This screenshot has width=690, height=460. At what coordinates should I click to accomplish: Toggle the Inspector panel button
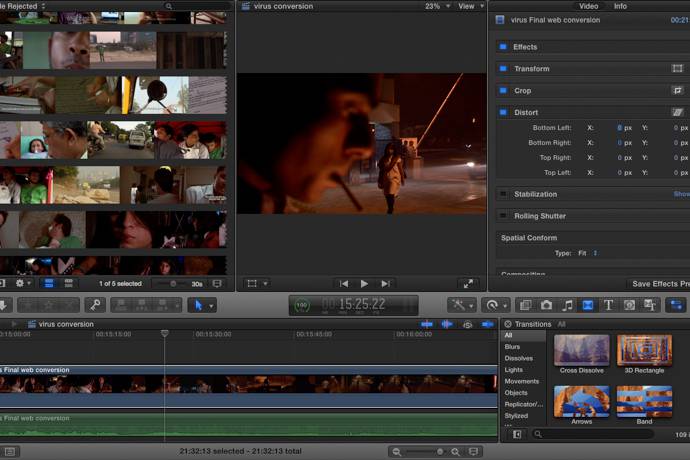pos(676,305)
